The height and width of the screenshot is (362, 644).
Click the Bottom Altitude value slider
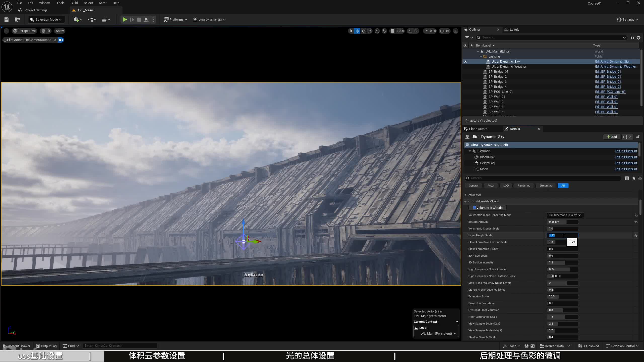562,222
